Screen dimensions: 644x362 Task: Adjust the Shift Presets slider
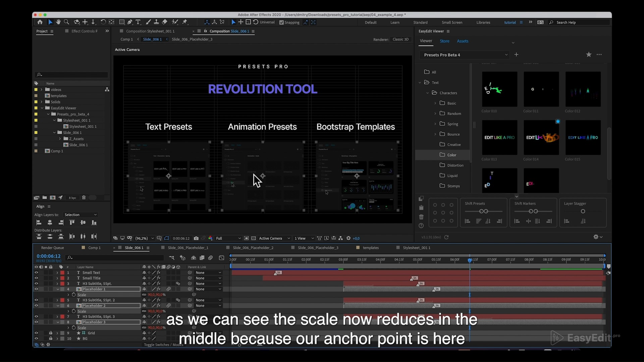coord(483,211)
